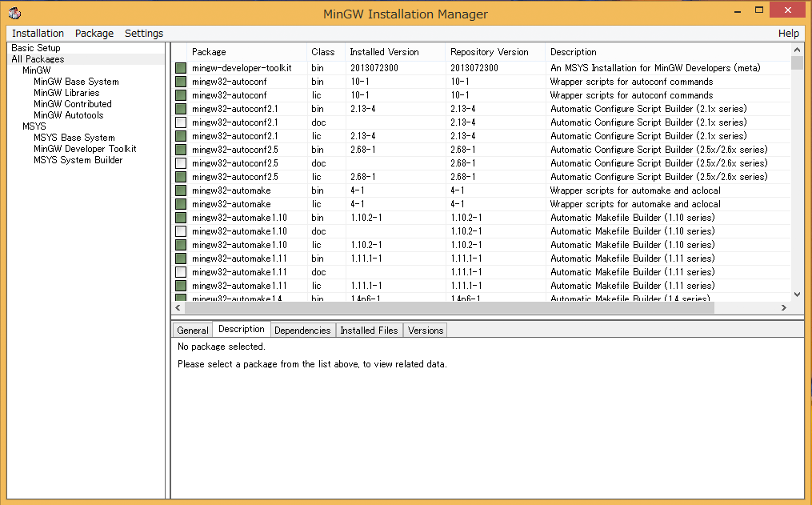Mark the mingw32-autoconf bin package checkbox
812x505 pixels.
click(x=181, y=82)
